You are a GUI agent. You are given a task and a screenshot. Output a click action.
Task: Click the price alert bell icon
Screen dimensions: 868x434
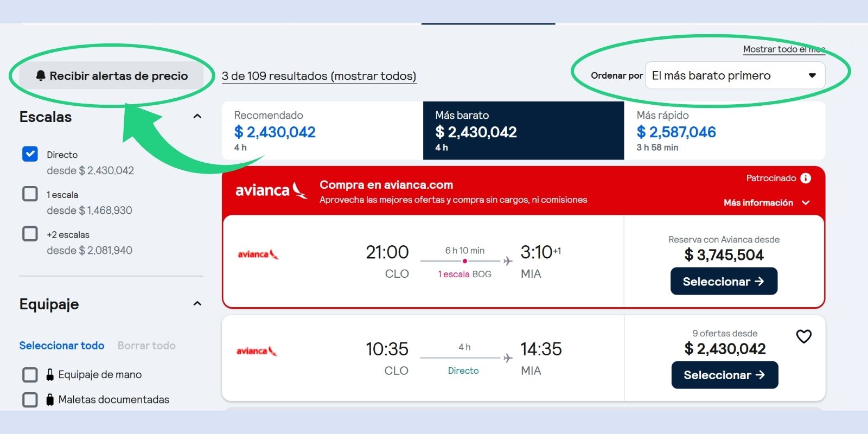click(41, 75)
